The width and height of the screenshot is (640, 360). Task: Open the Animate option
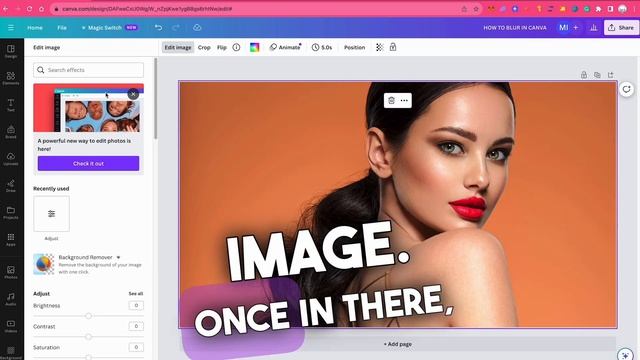click(285, 47)
